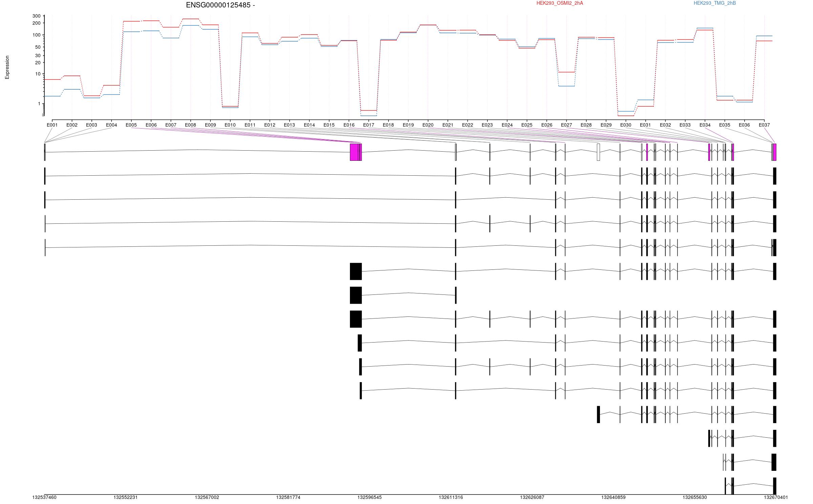Click the y-axis tick value 300
The image size is (813, 504).
(36, 16)
